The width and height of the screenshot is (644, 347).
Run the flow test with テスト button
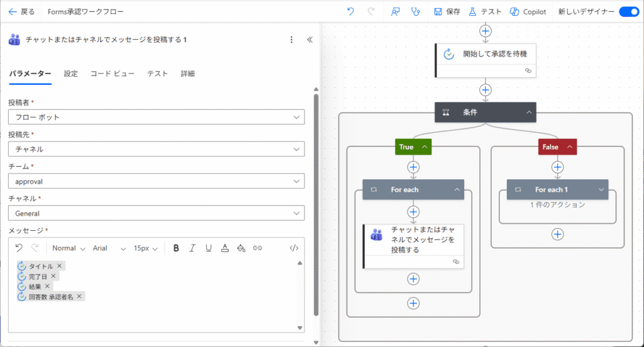485,11
